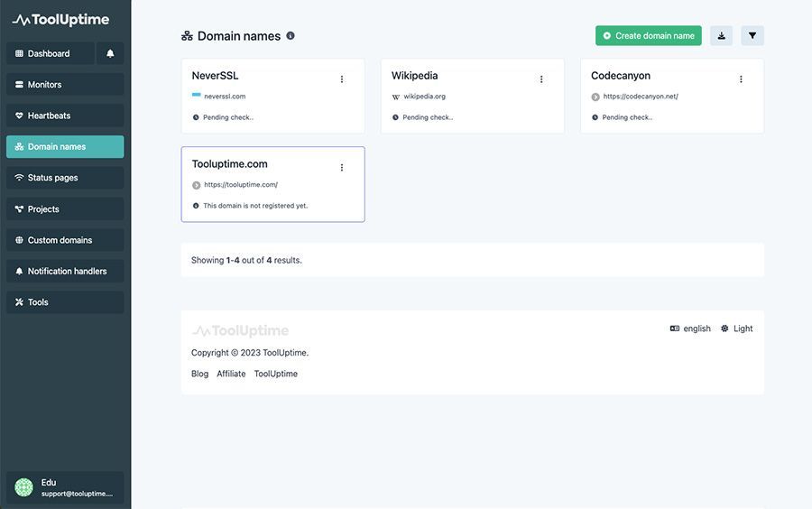Open the Codecanyon domain title
Screen dimensions: 812x509
(621, 76)
